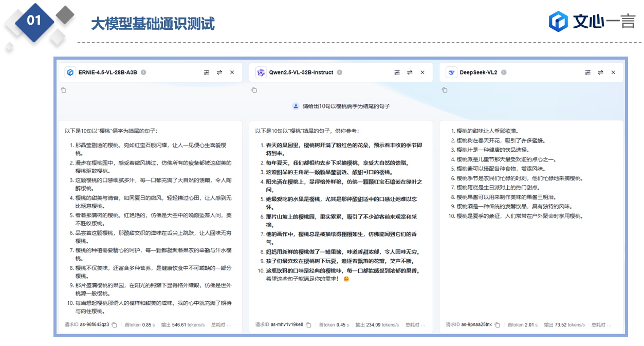
Task: Click copy icon under DeepSeek-VL2 header
Action: tap(445, 90)
